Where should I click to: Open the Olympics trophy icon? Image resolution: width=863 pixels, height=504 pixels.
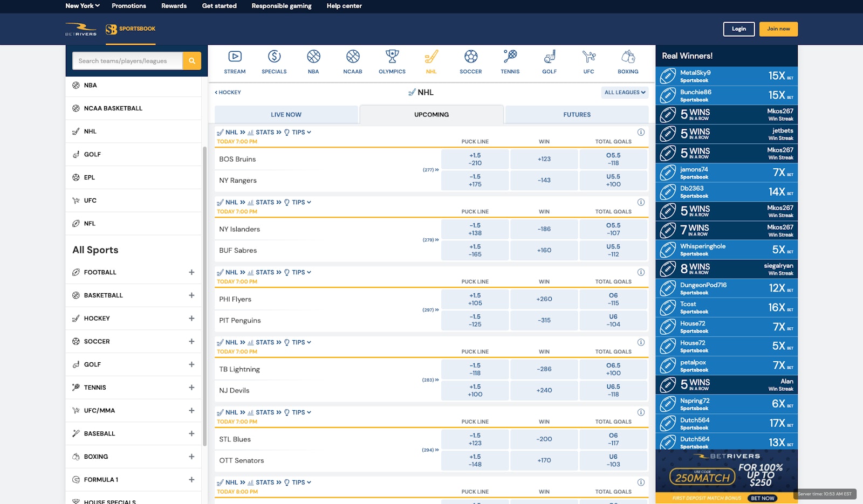[392, 57]
